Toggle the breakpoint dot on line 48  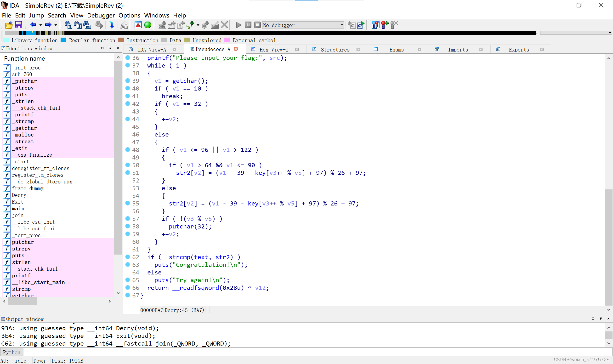click(x=127, y=150)
